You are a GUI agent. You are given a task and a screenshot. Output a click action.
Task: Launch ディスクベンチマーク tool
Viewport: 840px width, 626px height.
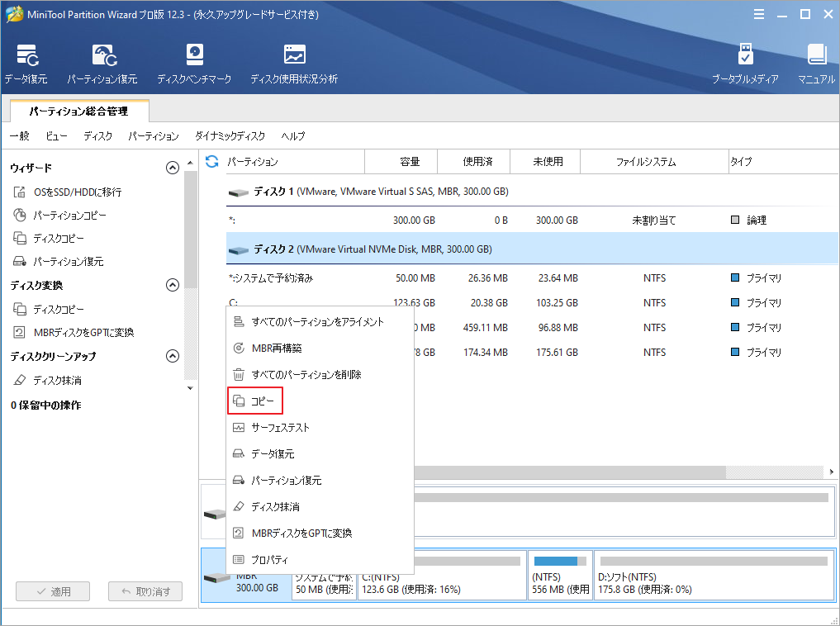[194, 64]
